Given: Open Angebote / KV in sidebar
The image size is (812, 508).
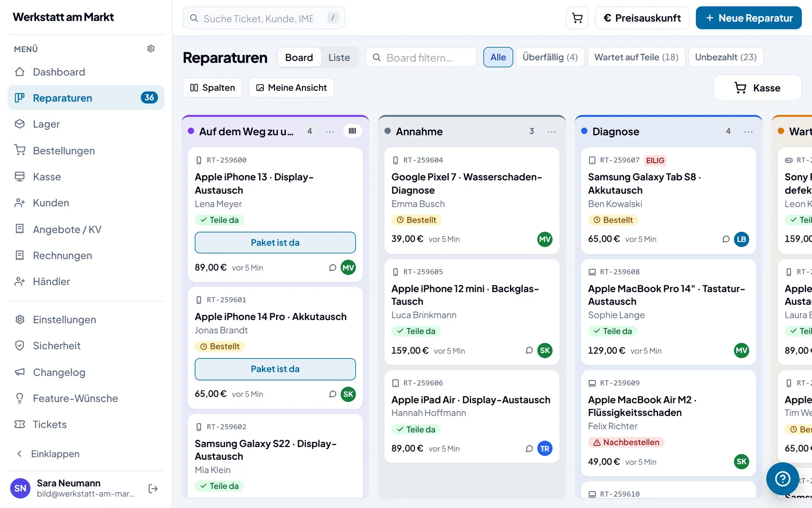Looking at the screenshot, I should (x=86, y=230).
